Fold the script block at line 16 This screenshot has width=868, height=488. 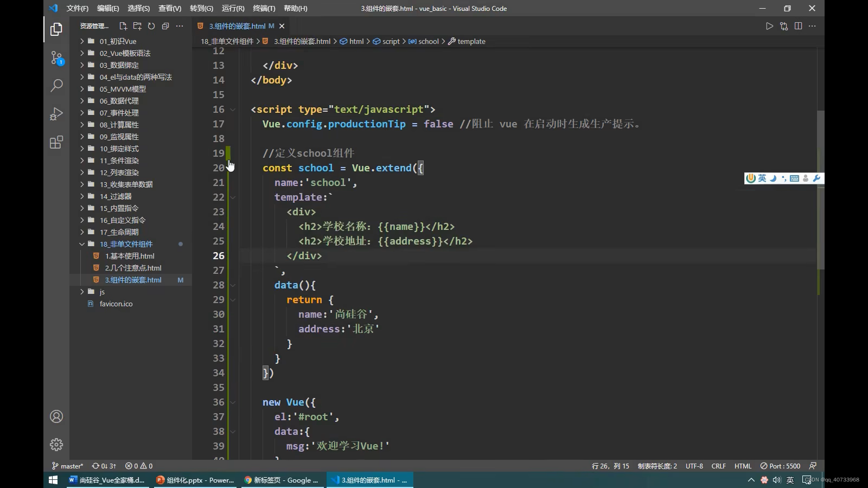point(233,110)
